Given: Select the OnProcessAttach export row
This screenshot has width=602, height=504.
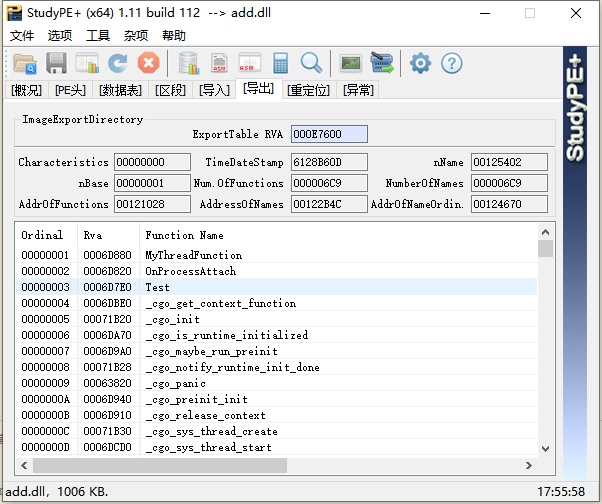Looking at the screenshot, I should click(x=276, y=271).
